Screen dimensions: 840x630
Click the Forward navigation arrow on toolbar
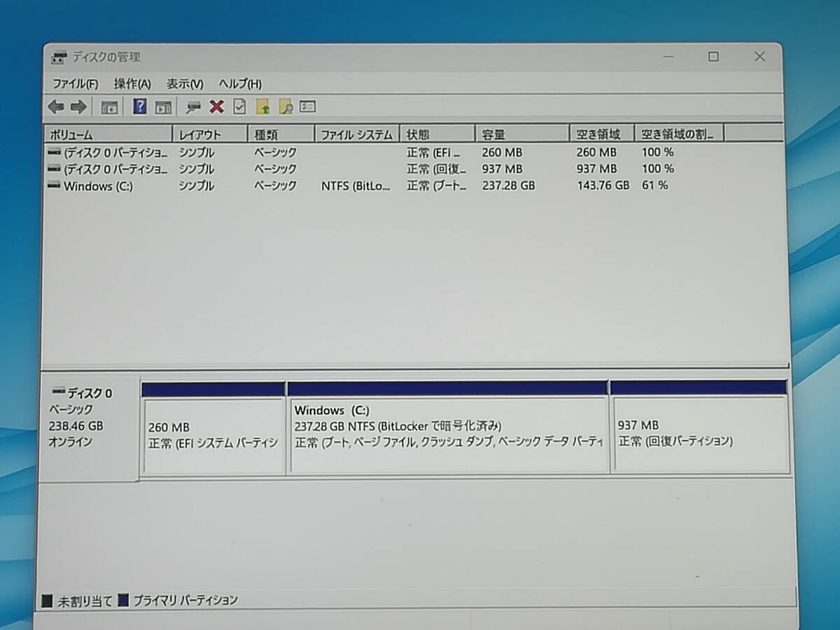coord(80,106)
